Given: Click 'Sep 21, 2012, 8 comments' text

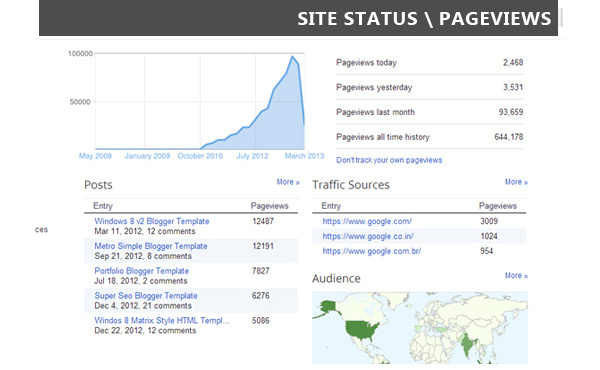Looking at the screenshot, I should pos(143,256).
